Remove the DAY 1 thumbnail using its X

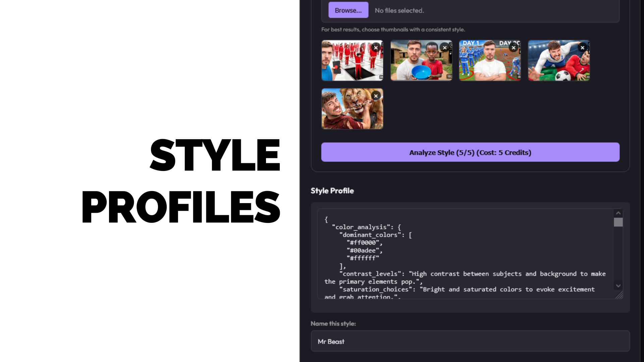point(514,48)
